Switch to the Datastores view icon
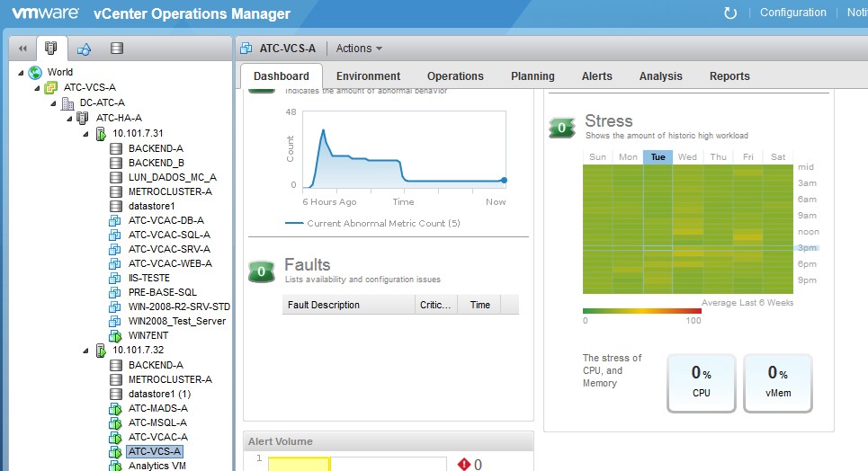The width and height of the screenshot is (868, 471). coord(116,48)
